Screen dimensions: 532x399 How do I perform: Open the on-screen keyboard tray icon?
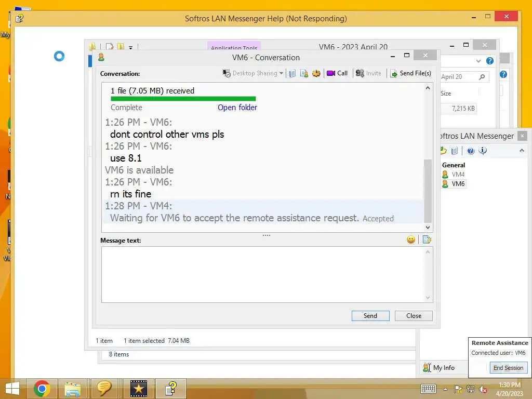(x=428, y=389)
